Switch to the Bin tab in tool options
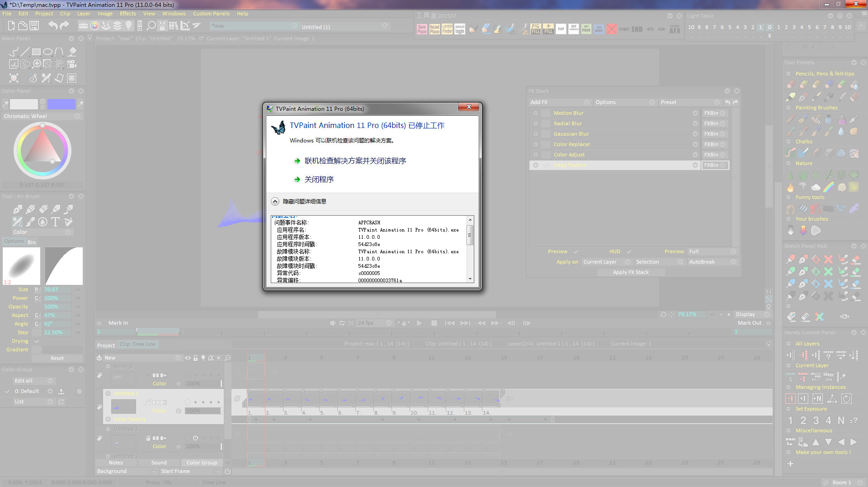Image resolution: width=868 pixels, height=487 pixels. click(x=32, y=242)
